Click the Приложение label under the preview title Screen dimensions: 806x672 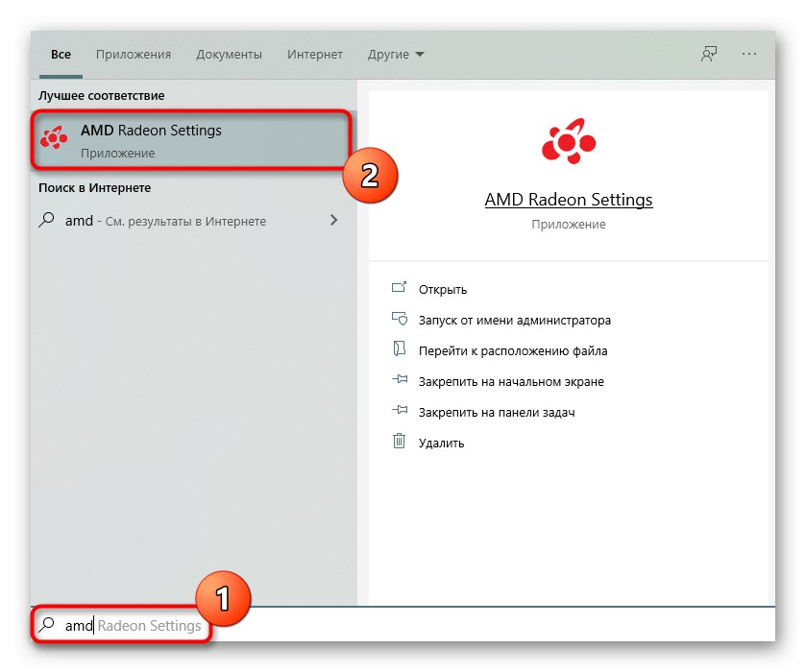pyautogui.click(x=569, y=225)
